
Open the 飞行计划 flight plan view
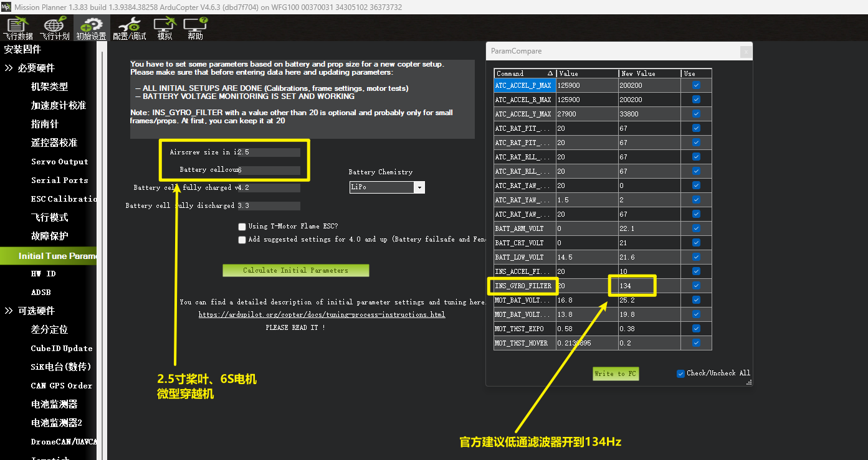point(54,28)
